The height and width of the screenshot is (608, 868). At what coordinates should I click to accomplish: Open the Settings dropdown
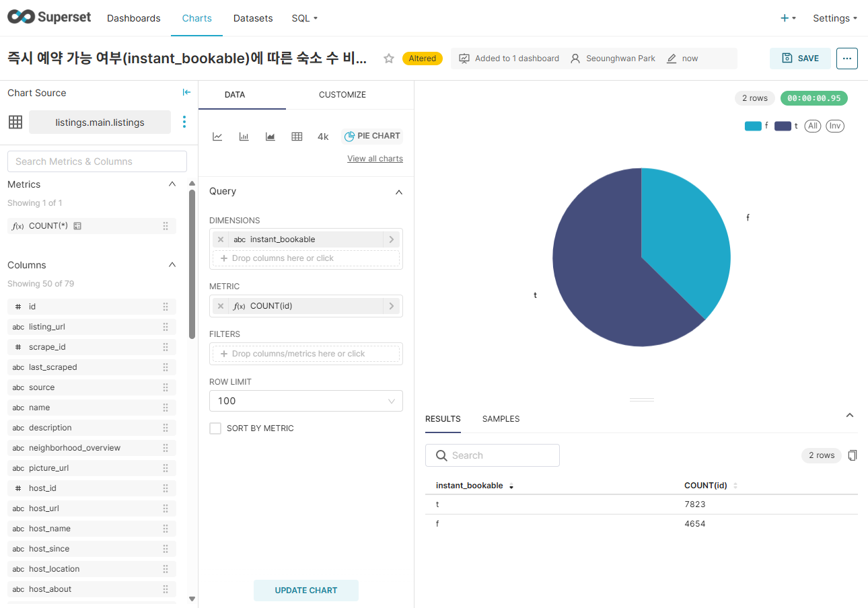click(835, 18)
